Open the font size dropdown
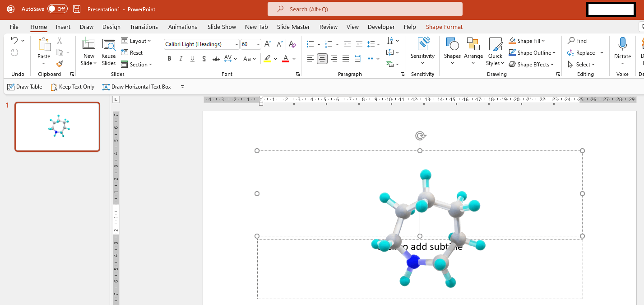 coord(258,44)
